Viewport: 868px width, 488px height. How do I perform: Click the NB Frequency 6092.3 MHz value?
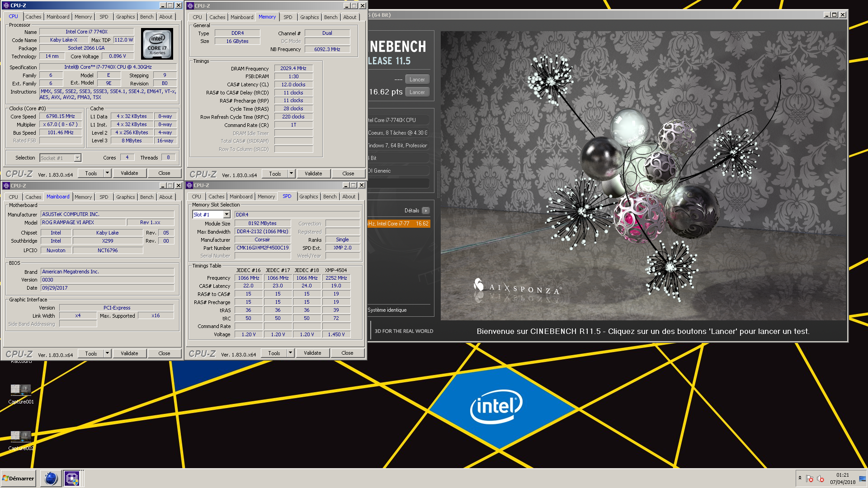click(x=327, y=49)
